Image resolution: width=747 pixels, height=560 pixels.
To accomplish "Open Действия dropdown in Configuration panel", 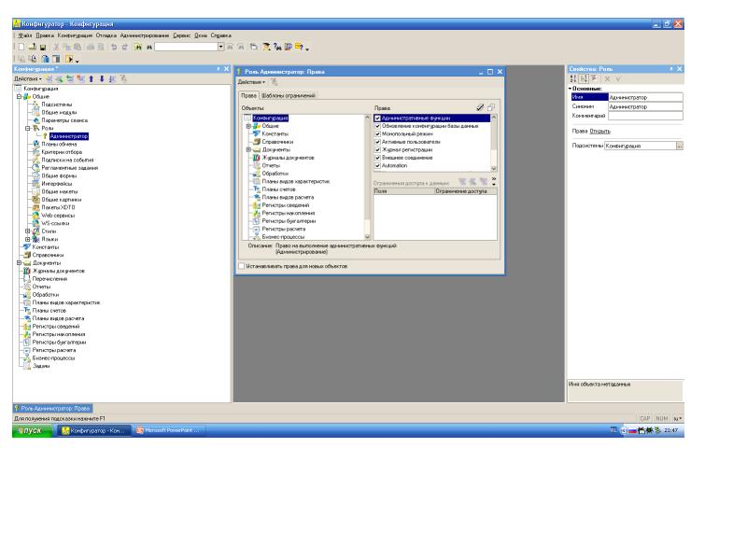I will click(x=28, y=78).
